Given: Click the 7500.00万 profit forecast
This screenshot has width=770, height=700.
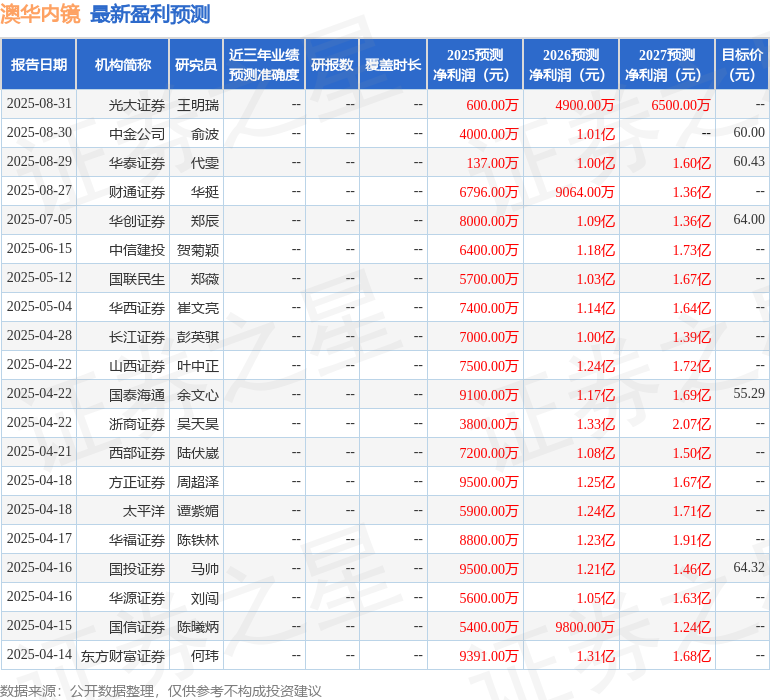Looking at the screenshot, I should pyautogui.click(x=489, y=366).
